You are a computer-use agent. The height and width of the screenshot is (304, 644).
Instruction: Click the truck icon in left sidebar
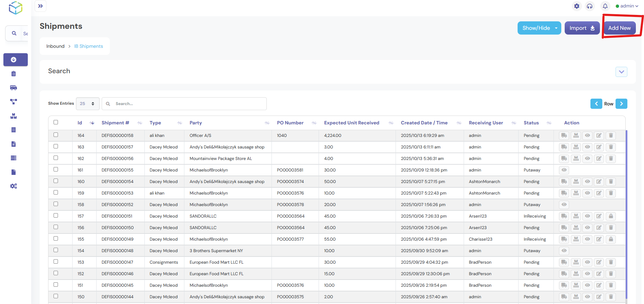point(14,88)
